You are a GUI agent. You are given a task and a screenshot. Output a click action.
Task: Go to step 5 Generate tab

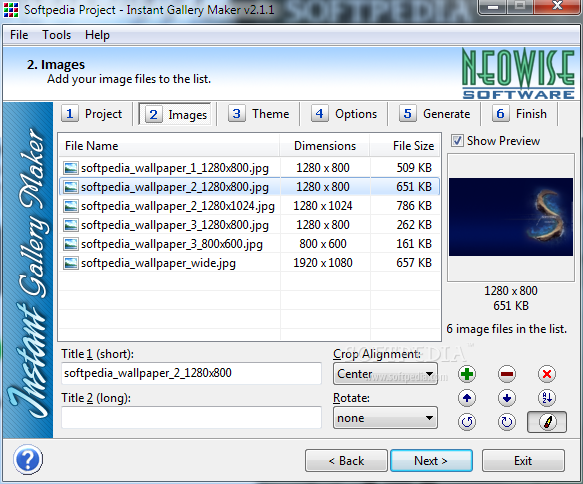click(434, 114)
